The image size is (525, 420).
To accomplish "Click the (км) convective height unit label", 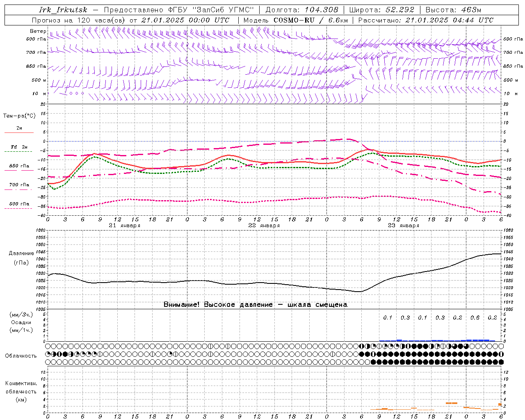I will point(21,399).
